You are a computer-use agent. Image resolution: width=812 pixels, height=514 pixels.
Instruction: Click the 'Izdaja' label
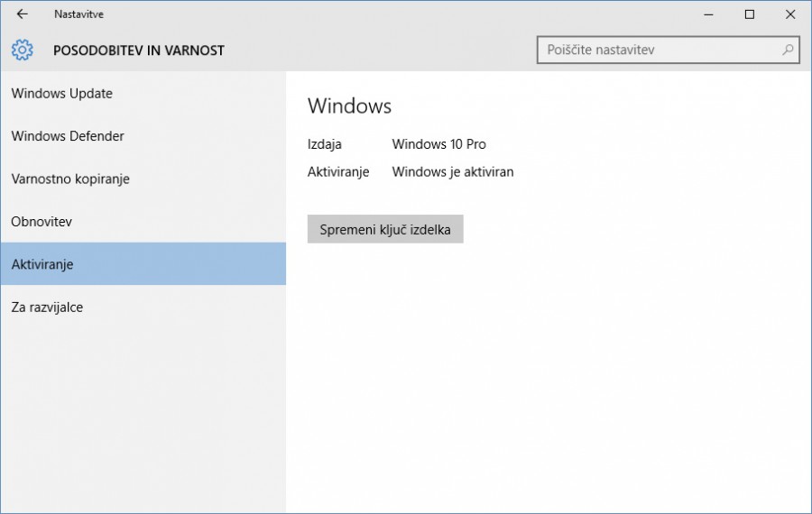(324, 144)
